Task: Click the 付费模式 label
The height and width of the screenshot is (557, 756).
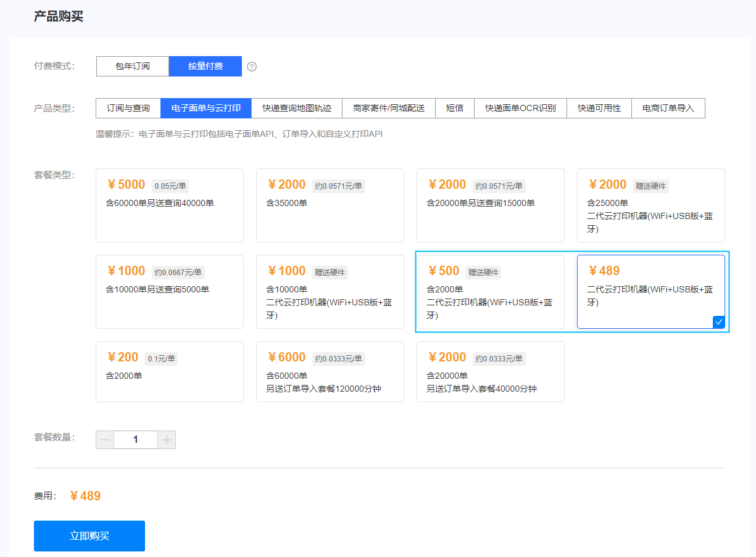Action: (x=54, y=66)
